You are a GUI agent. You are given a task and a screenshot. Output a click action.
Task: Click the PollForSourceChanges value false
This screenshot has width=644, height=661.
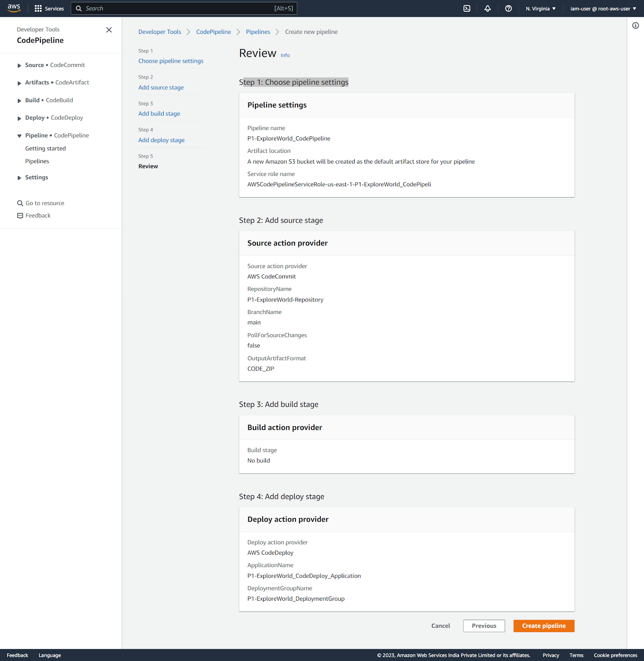(254, 346)
